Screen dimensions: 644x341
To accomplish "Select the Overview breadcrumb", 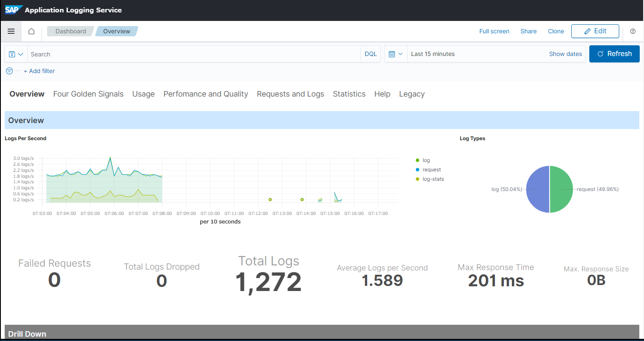I will pyautogui.click(x=117, y=31).
